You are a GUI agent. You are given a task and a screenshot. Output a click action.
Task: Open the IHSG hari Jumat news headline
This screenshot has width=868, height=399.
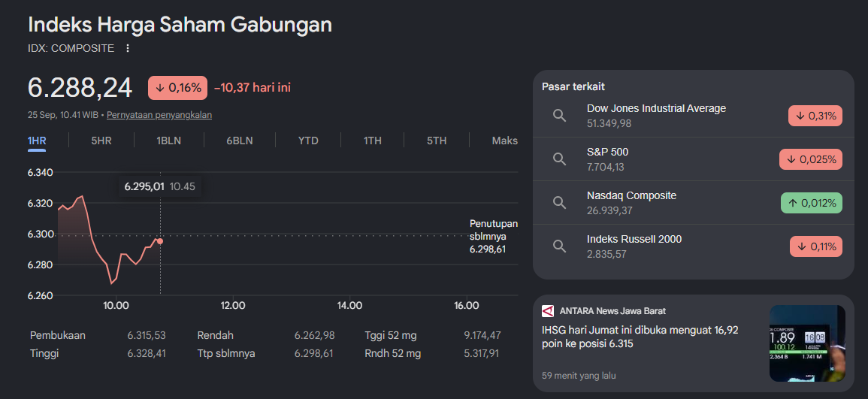(640, 337)
